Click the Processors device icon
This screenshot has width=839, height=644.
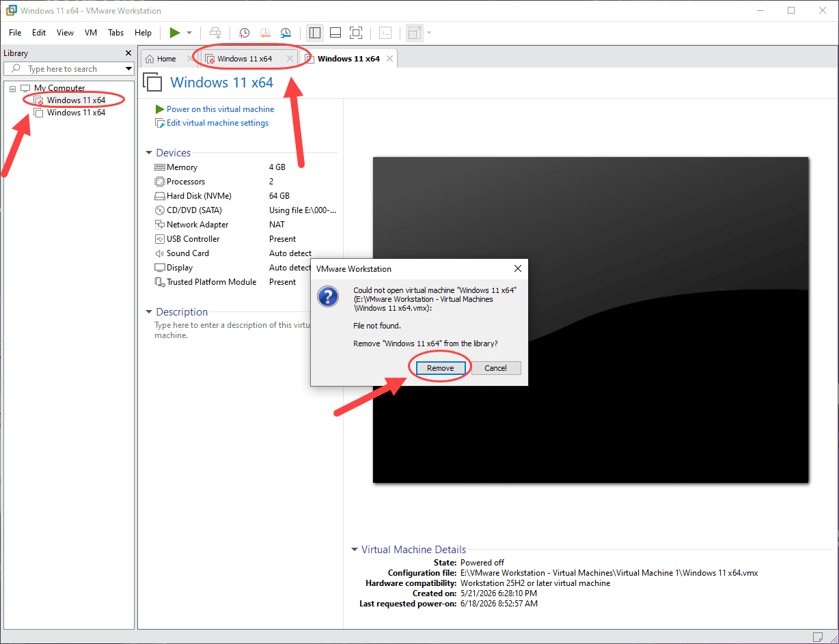point(160,182)
